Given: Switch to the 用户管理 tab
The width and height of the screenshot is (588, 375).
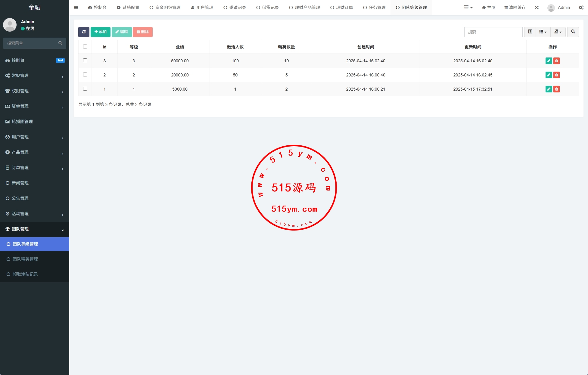Looking at the screenshot, I should (x=202, y=8).
